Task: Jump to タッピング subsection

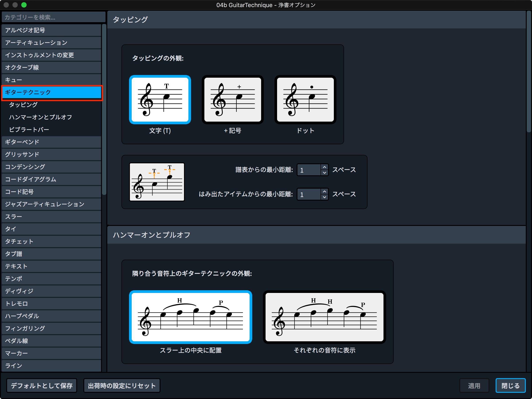Action: point(23,105)
